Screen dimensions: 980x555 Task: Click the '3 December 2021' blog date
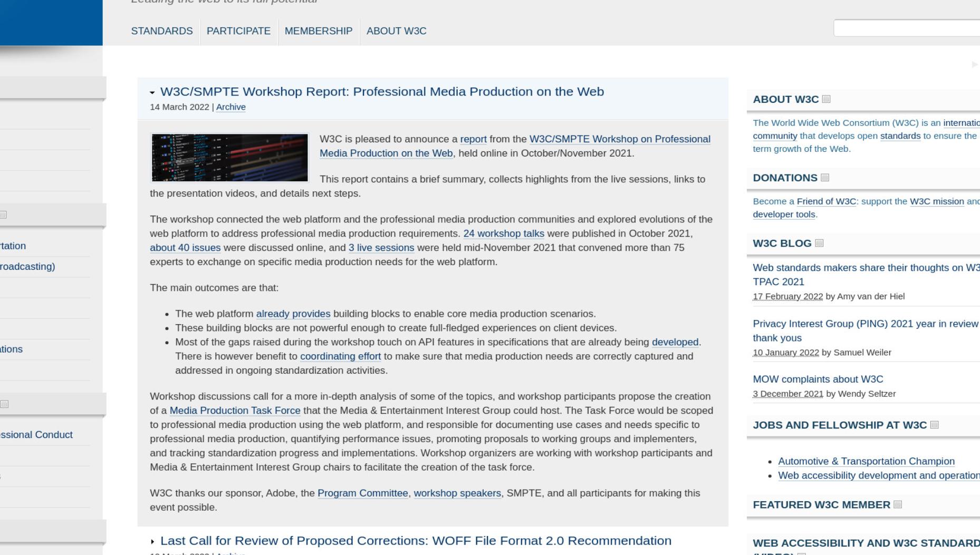[788, 394]
